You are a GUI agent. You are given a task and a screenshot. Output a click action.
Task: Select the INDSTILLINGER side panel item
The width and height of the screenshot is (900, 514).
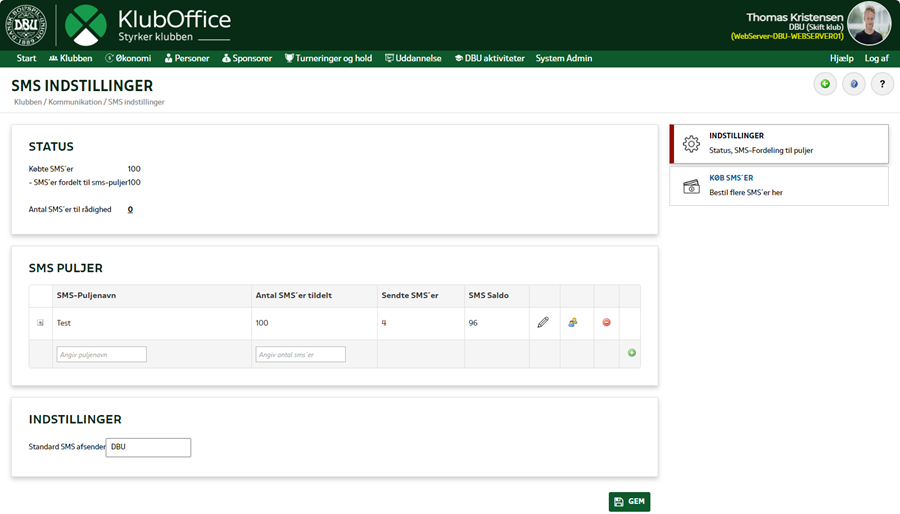pos(778,143)
